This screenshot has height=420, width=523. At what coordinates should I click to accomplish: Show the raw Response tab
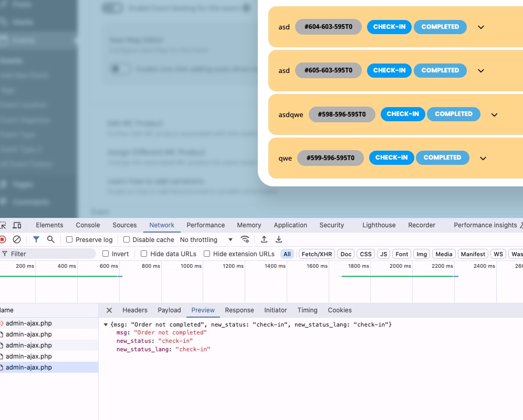(239, 310)
